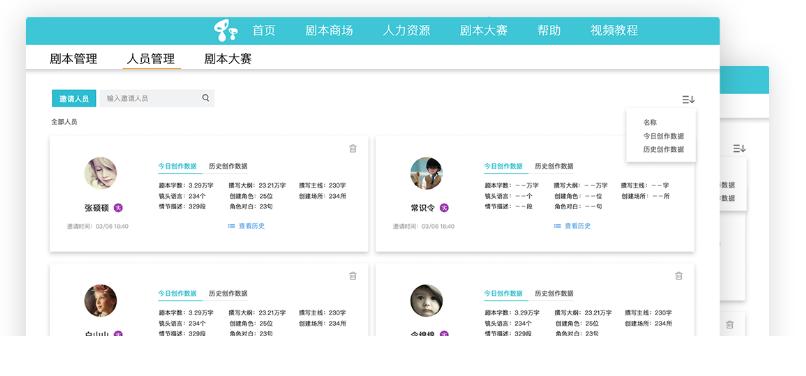Viewport: 806px width, 376px height.
Task: Click the sort icon in the background window
Action: [739, 149]
